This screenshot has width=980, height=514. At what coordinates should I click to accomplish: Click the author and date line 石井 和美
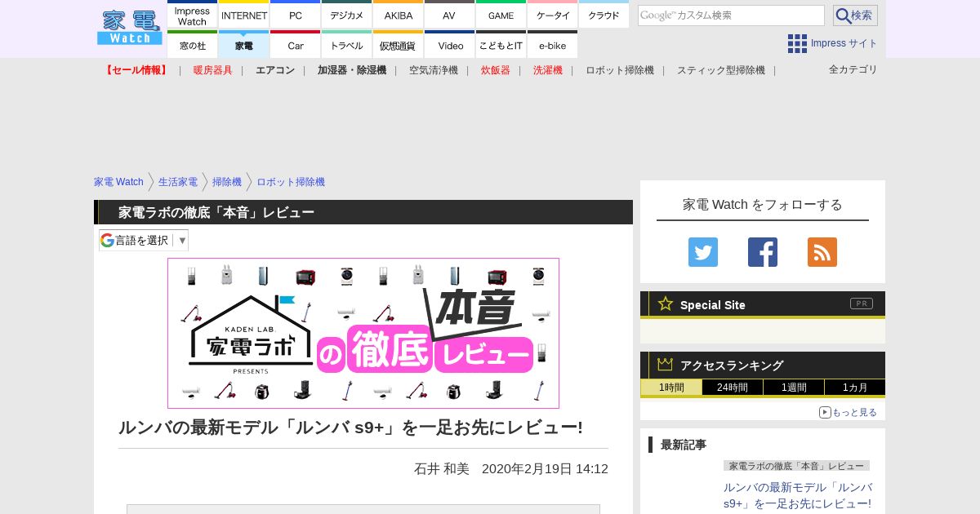(x=511, y=468)
